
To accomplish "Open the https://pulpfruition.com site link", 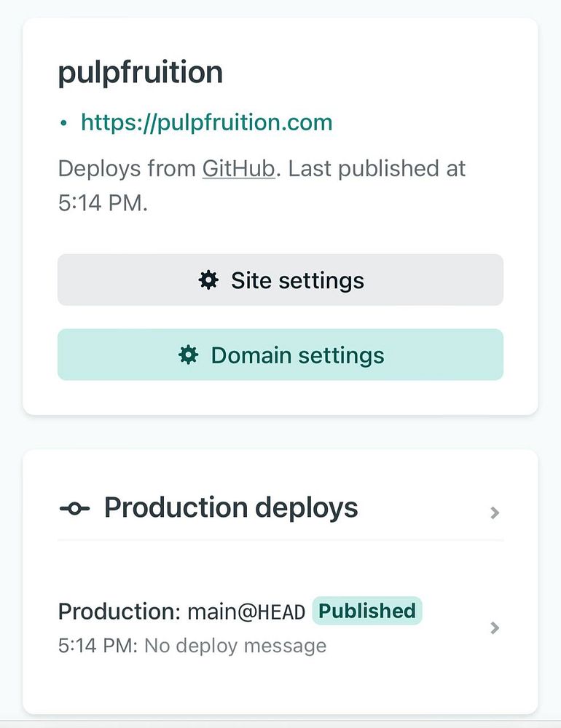I will 207,122.
